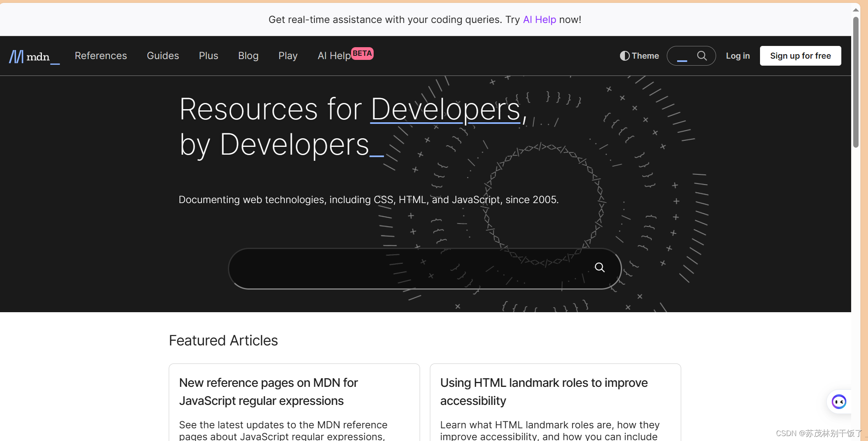Click the 'Documenting web technologies' tagline text
Image resolution: width=868 pixels, height=441 pixels.
(x=369, y=200)
